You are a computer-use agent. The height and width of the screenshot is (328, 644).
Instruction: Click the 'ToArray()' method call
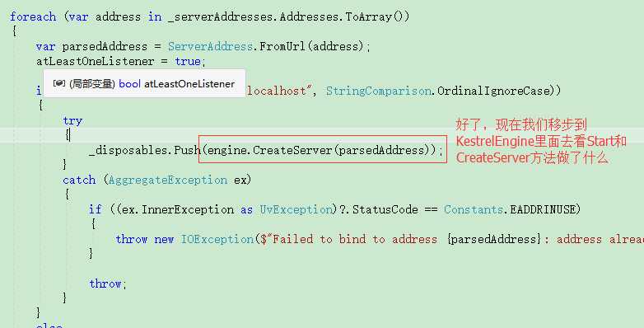coord(377,16)
